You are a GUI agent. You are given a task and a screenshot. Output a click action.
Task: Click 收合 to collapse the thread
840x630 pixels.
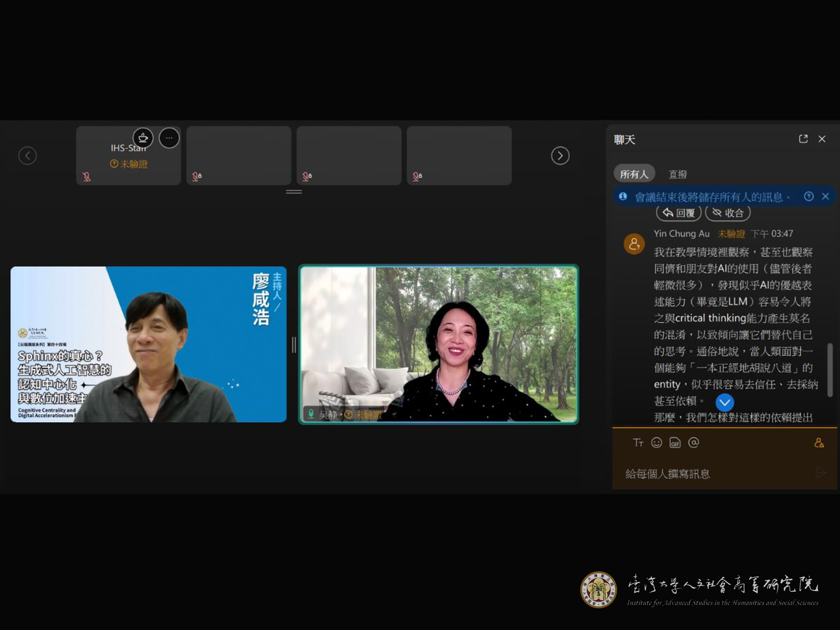[728, 212]
